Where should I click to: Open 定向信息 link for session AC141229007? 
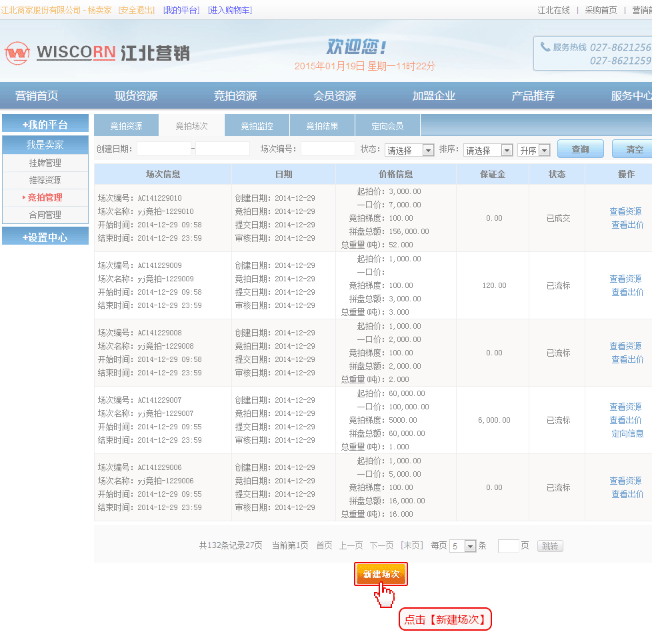click(627, 433)
